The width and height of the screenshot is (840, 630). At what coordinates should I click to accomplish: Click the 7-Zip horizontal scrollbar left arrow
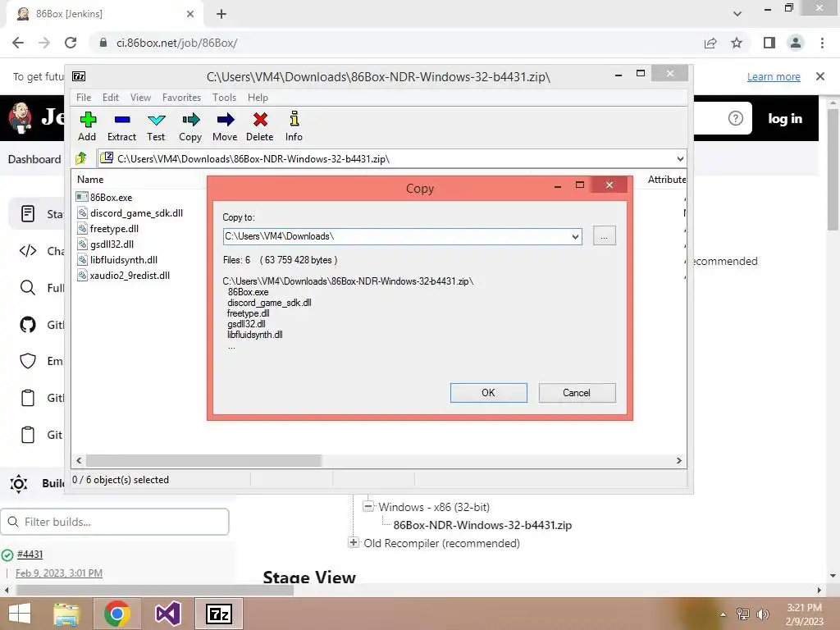[x=80, y=461]
